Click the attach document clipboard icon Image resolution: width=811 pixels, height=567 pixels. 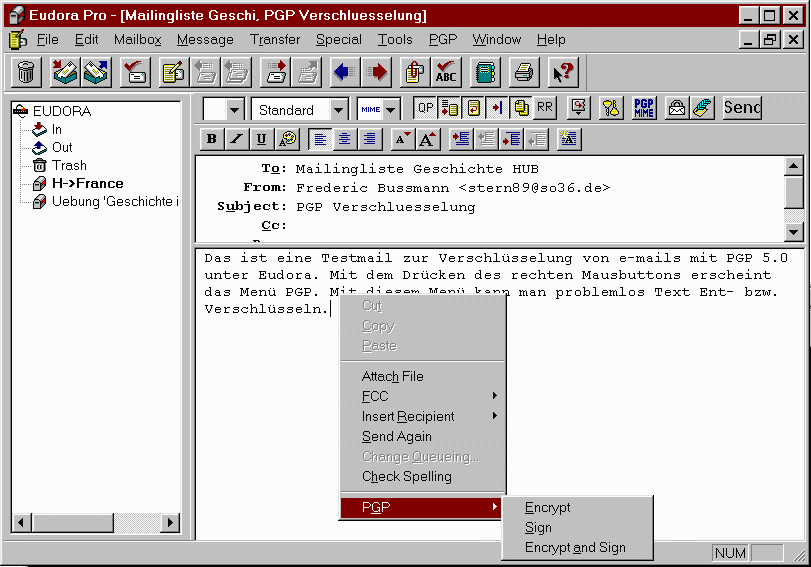click(x=412, y=72)
